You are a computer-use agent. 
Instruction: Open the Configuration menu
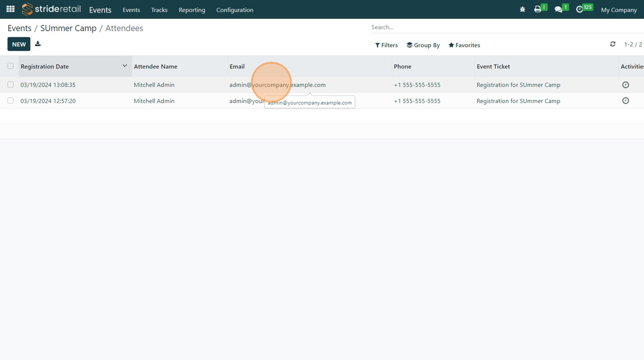click(x=235, y=10)
